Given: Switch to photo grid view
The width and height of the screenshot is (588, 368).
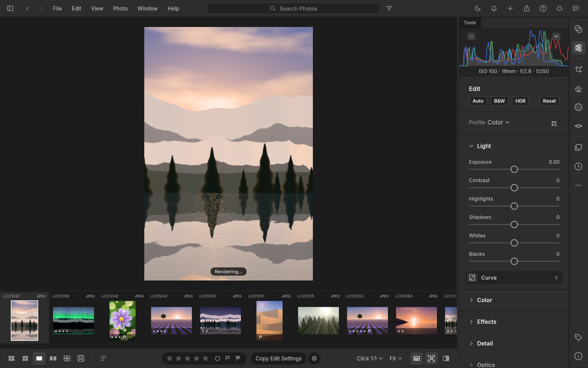Looking at the screenshot, I should pos(11,358).
